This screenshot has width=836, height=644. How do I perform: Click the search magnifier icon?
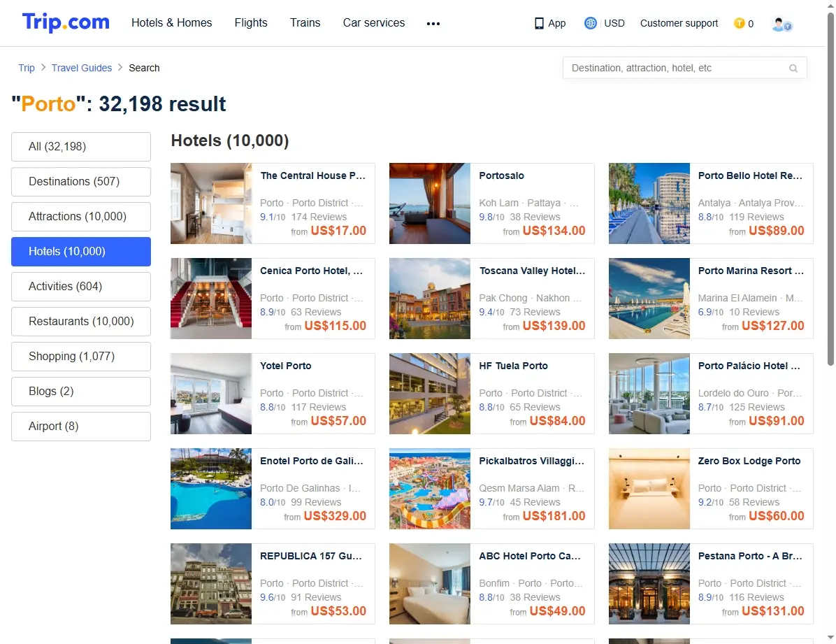coord(793,69)
